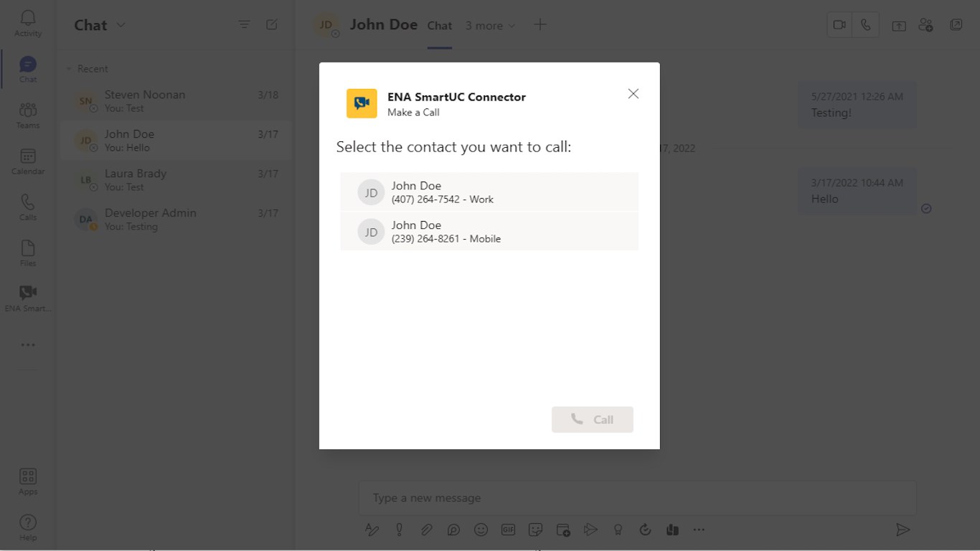The image size is (980, 551).
Task: Set delivery options exclamation icon
Action: click(x=400, y=529)
